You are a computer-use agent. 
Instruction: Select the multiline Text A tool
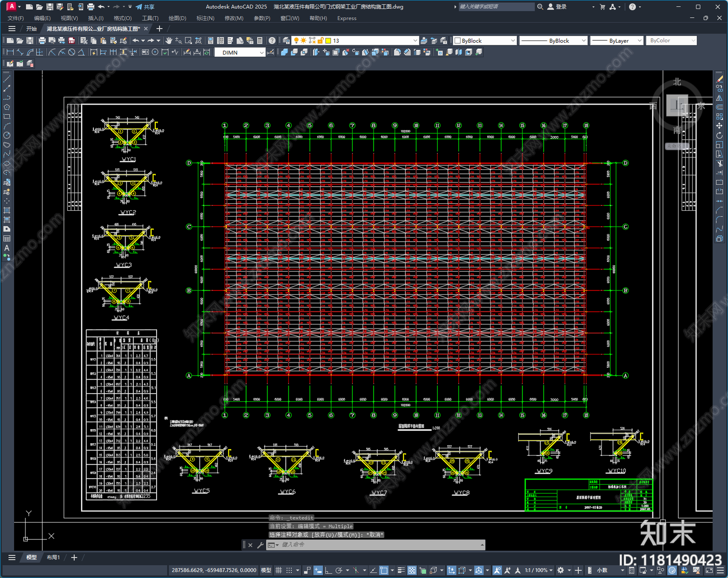click(x=7, y=248)
